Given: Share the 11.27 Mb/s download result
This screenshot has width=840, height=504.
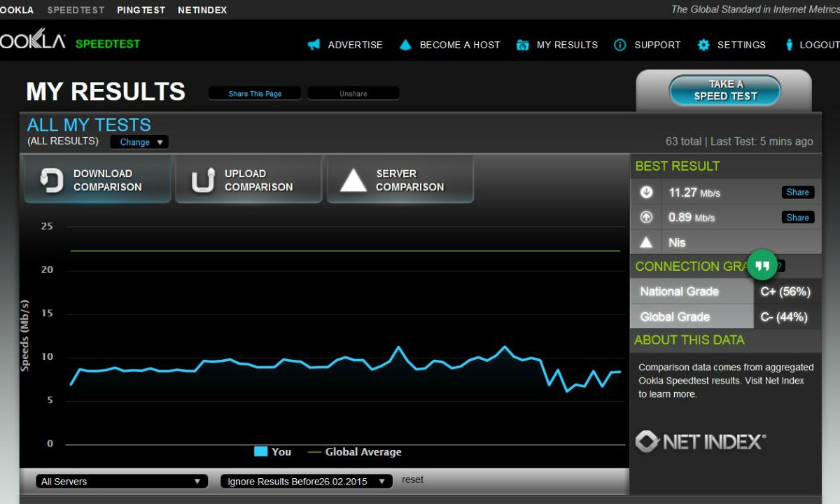Looking at the screenshot, I should pyautogui.click(x=797, y=192).
